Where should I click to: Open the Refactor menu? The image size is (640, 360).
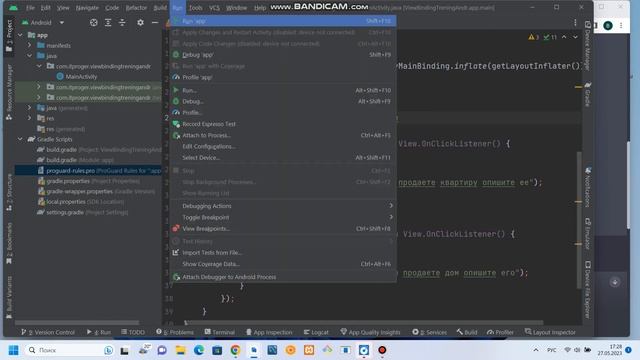(136, 8)
